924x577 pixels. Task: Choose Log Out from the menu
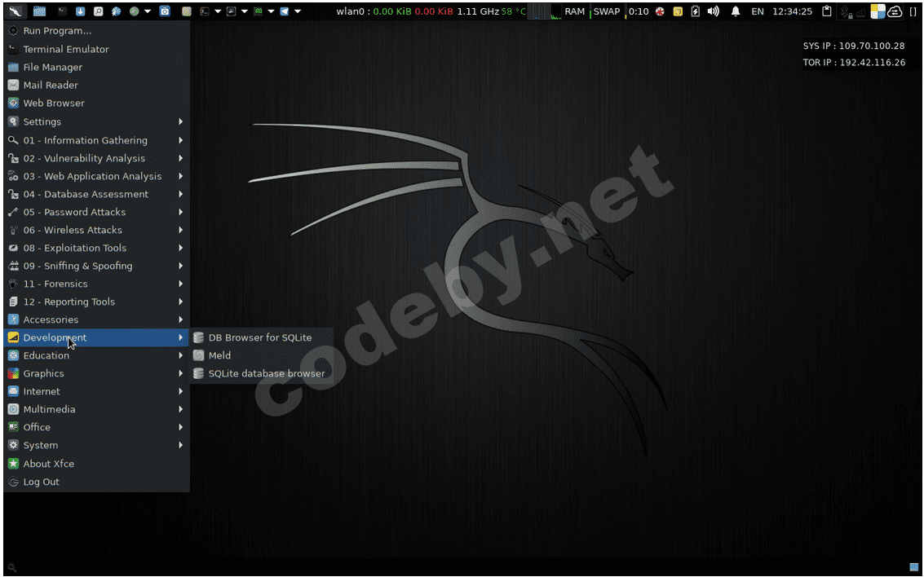point(97,482)
